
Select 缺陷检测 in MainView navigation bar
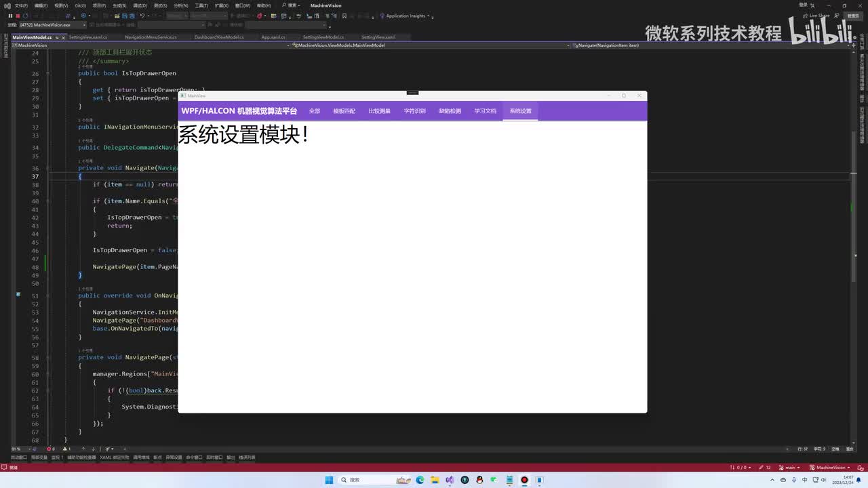coord(450,111)
